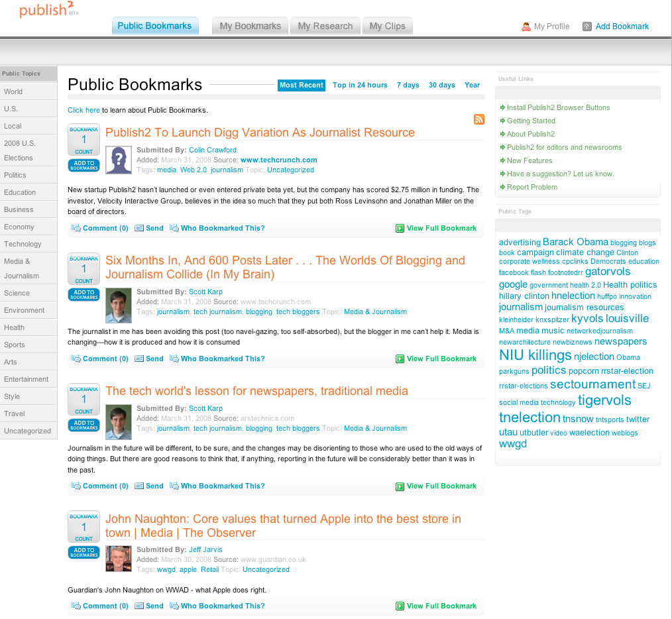This screenshot has height=619, width=672.
Task: Open the World topic
Action: [28, 91]
